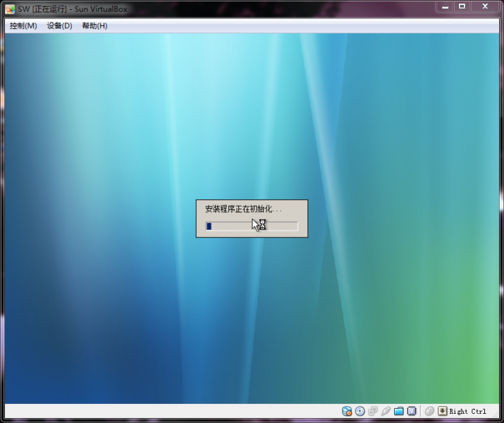This screenshot has height=423, width=504.
Task: Click the CD/DVD optical drive indicator
Action: pos(359,411)
